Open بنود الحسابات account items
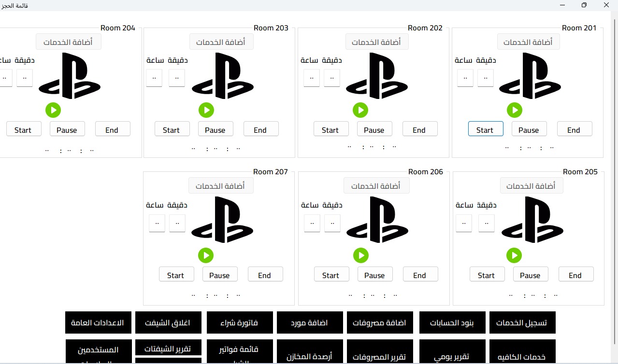Screen dimensions: 618x364 coord(452,322)
